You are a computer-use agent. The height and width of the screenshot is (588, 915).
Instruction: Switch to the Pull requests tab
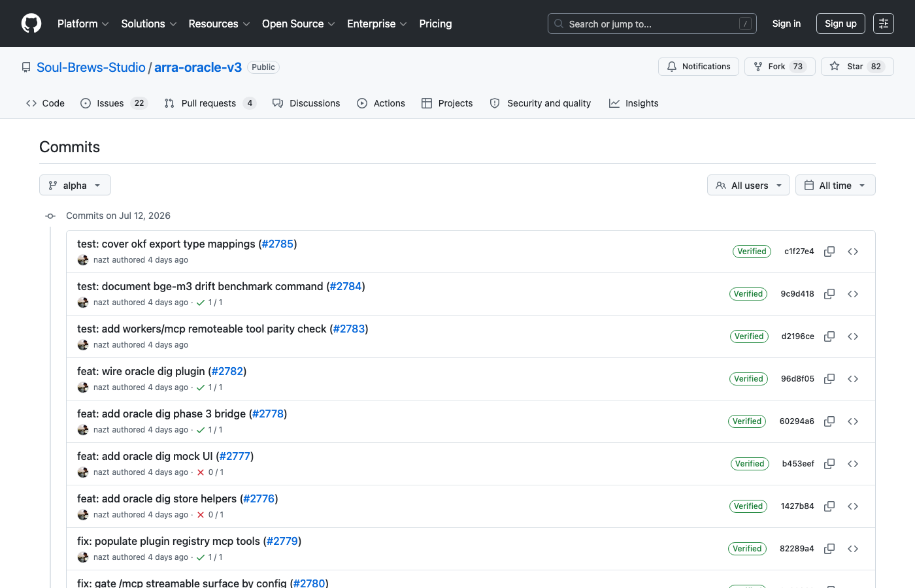(x=210, y=103)
